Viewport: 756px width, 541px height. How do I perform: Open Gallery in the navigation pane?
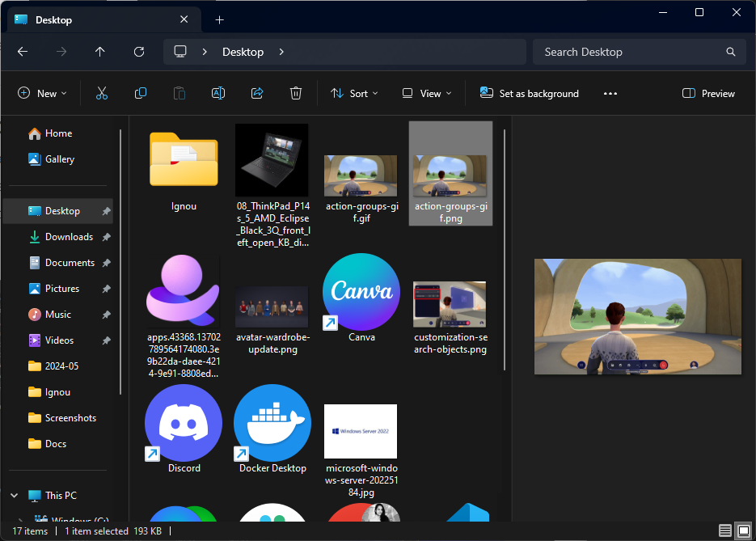pos(51,159)
